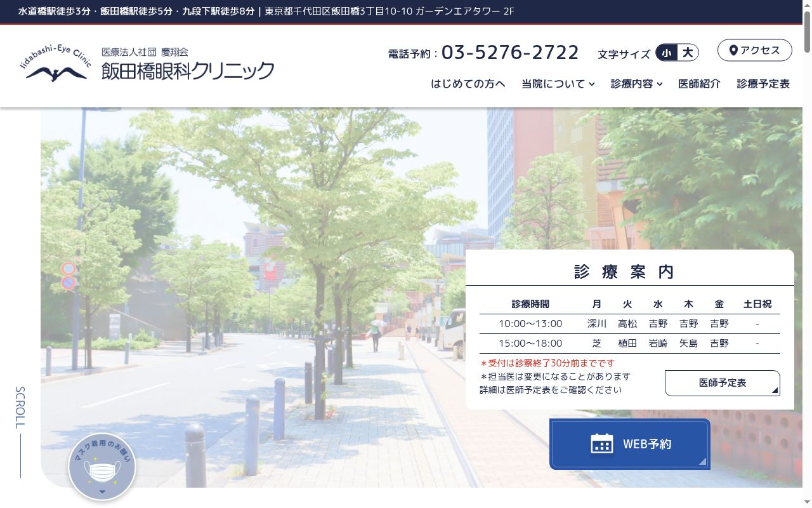Screen dimensions: 812x508
Task: Click the 土日祝 column header
Action: coord(757,304)
